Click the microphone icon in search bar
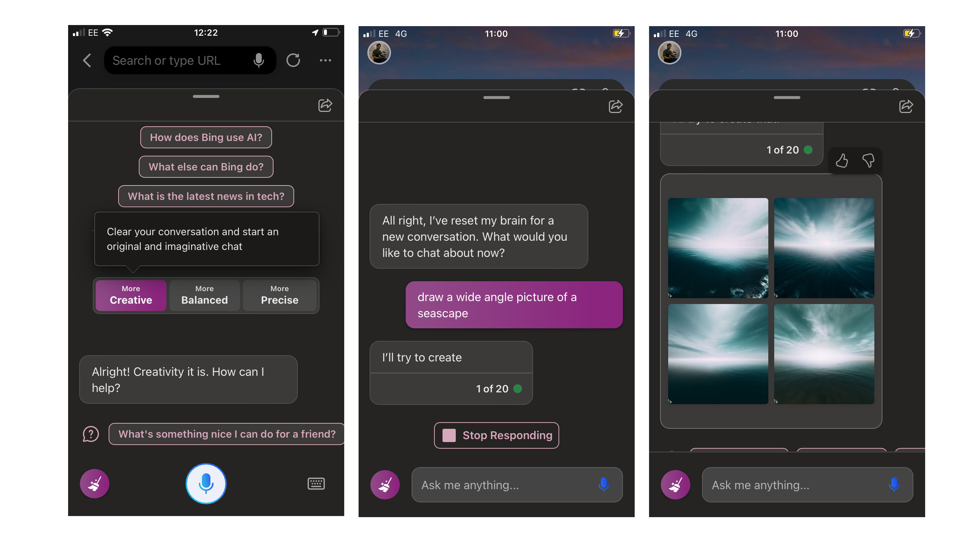 coord(261,60)
